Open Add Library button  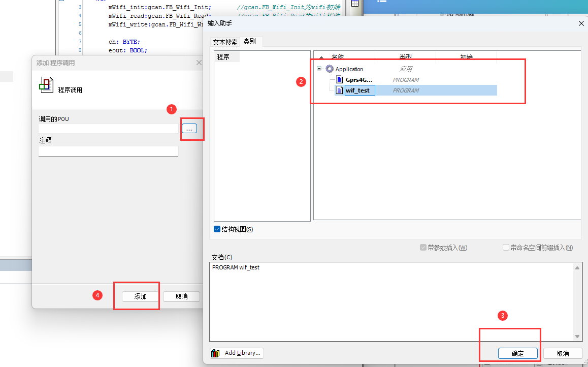(x=237, y=353)
